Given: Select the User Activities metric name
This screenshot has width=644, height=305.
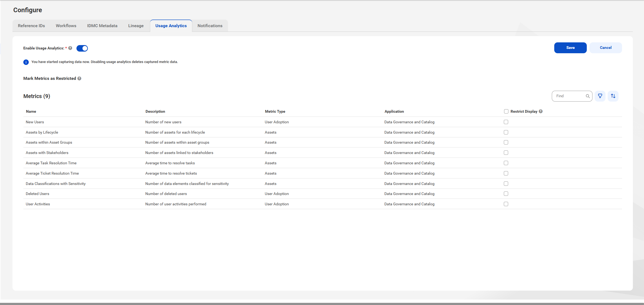Looking at the screenshot, I should coord(38,204).
